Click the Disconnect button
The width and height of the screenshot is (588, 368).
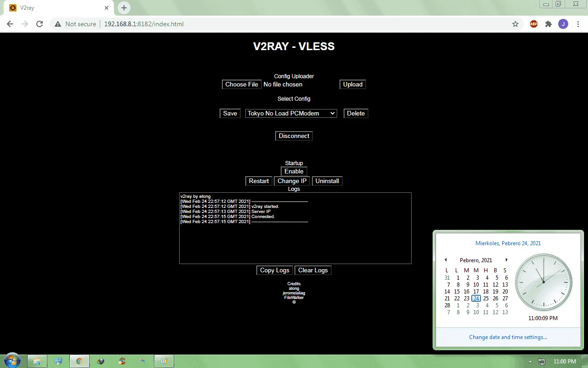pos(294,136)
